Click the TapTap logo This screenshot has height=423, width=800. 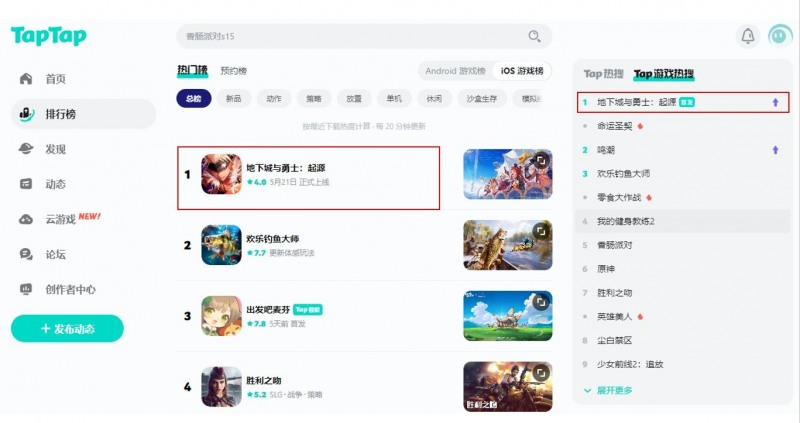[48, 37]
